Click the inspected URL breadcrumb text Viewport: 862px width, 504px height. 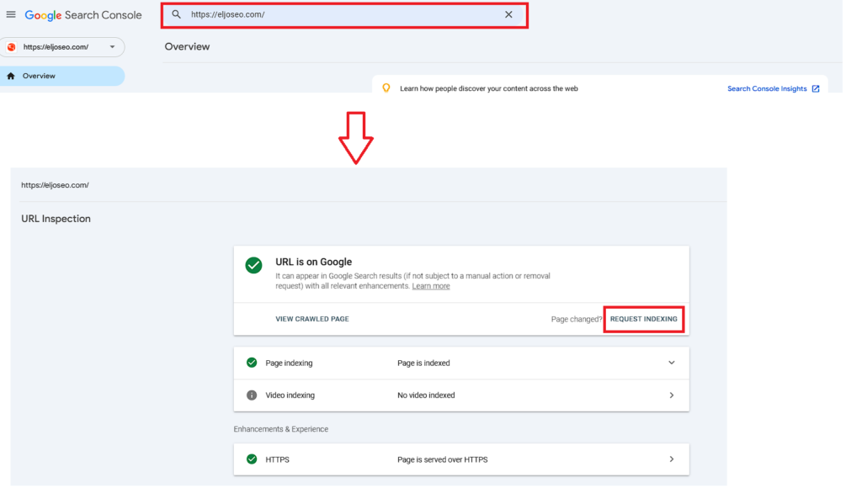(55, 185)
